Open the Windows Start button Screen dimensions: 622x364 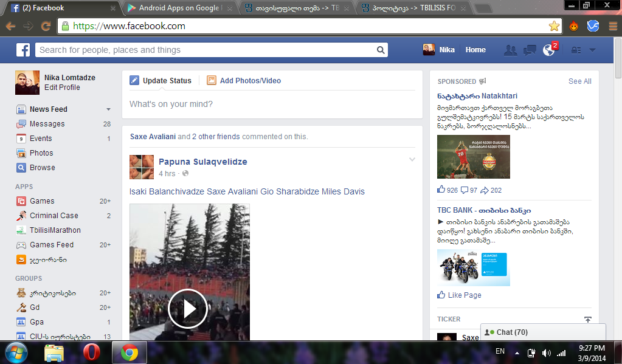16,352
